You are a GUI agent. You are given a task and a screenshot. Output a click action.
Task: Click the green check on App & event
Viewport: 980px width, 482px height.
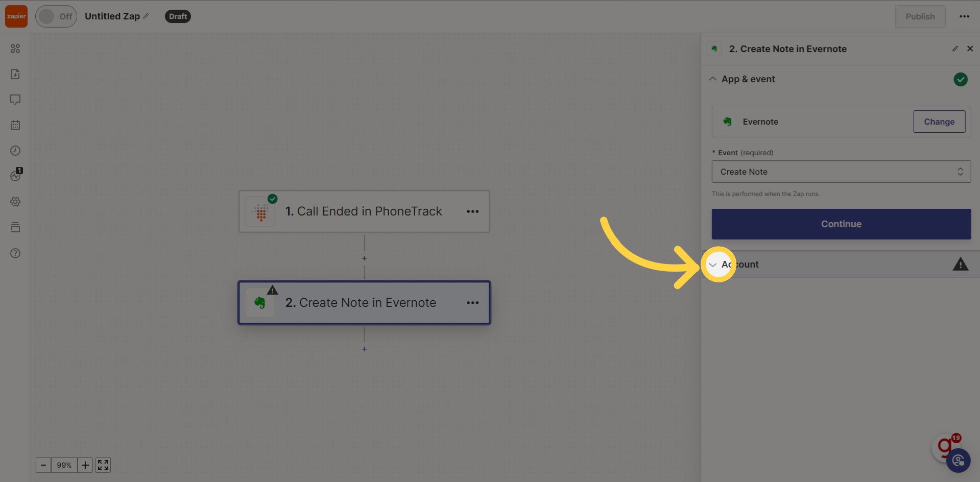[x=961, y=79]
